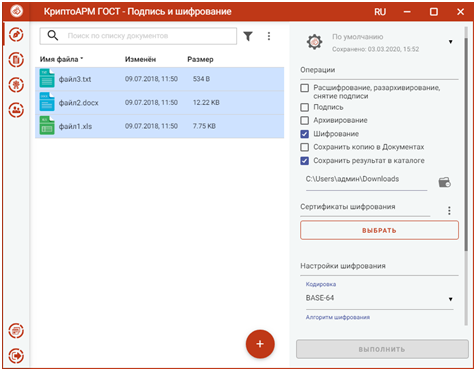Close the КриптоАРМ ГОСТ window
Image resolution: width=476 pixels, height=371 pixels.
point(461,12)
